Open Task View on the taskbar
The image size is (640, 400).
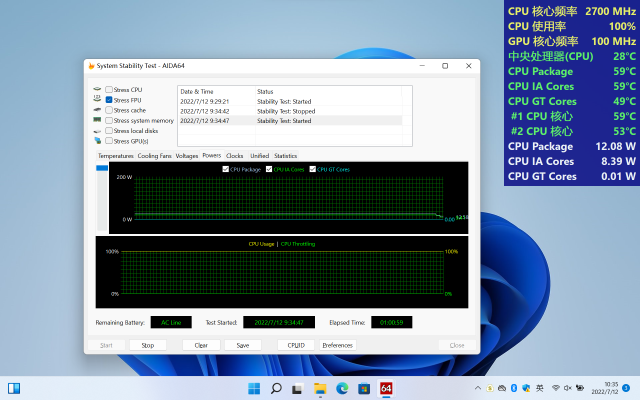(x=297, y=389)
